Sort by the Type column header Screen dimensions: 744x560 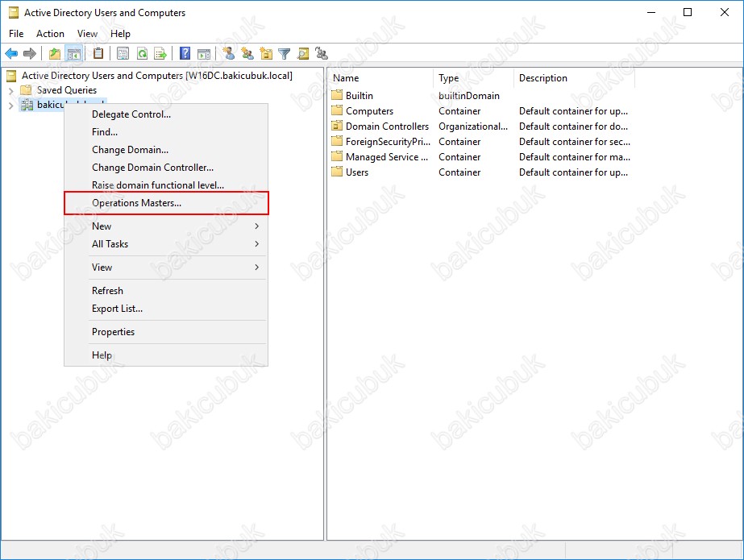click(473, 78)
